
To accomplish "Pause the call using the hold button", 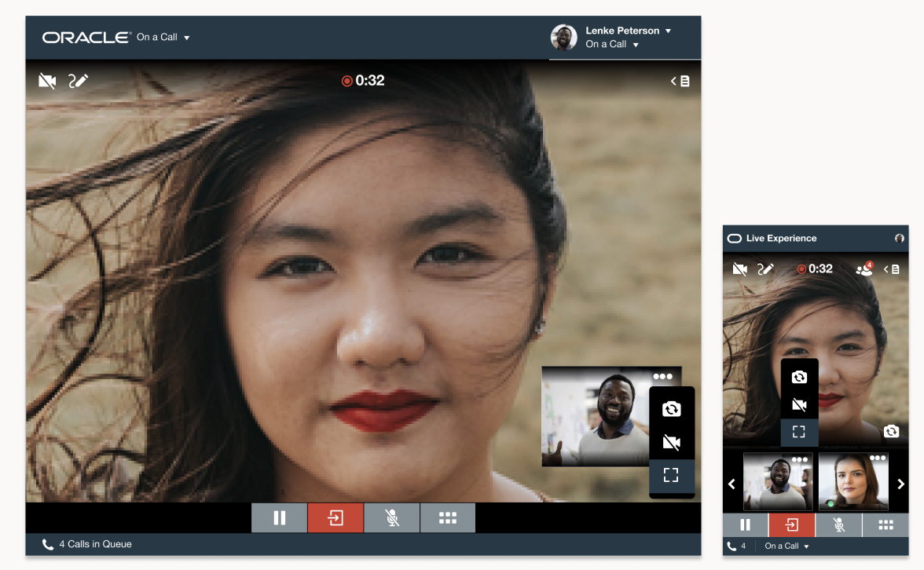I will (279, 517).
